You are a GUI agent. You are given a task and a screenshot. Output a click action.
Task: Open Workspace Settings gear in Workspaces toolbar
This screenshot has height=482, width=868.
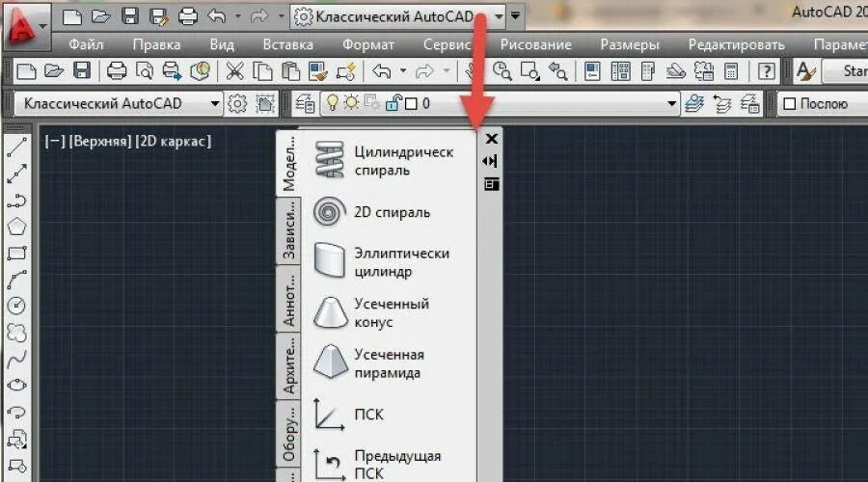coord(237,103)
